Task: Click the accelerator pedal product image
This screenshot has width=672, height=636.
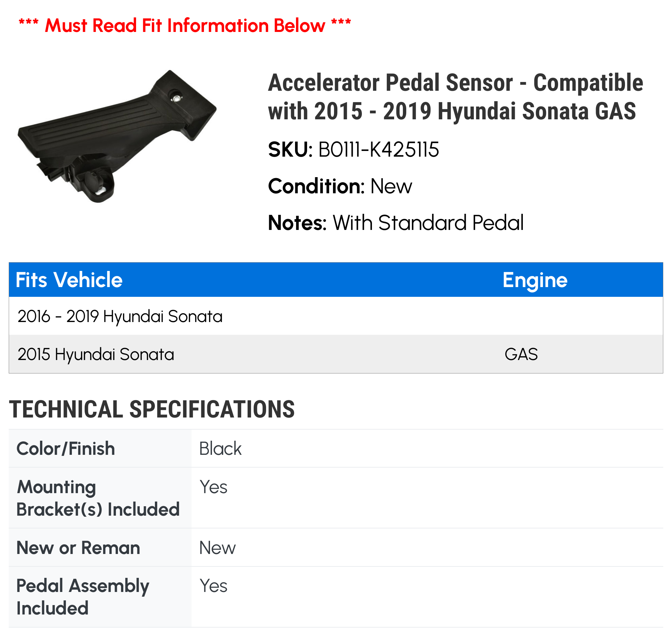Action: coord(117,136)
